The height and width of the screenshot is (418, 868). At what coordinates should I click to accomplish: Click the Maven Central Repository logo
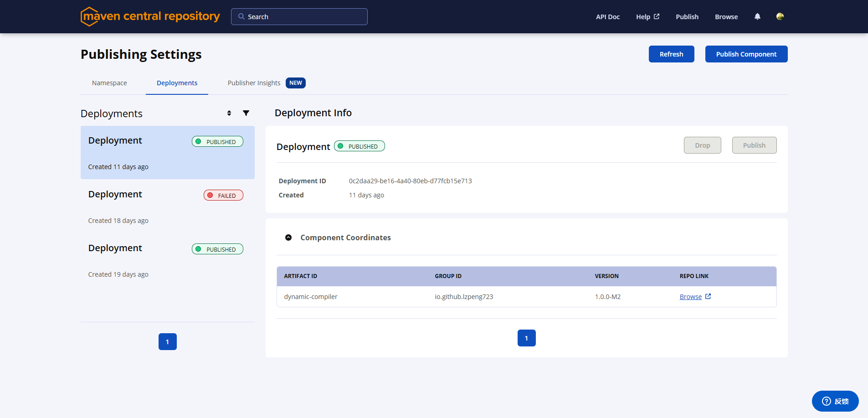[150, 16]
